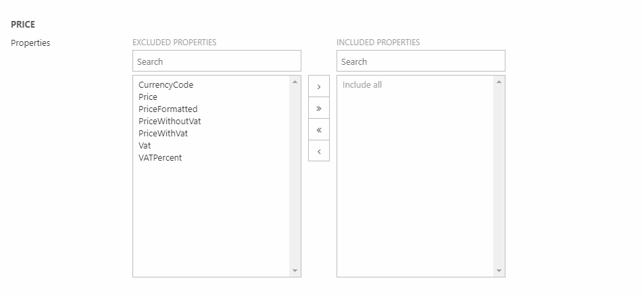644x295 pixels.
Task: Select the Price property item
Action: 148,97
